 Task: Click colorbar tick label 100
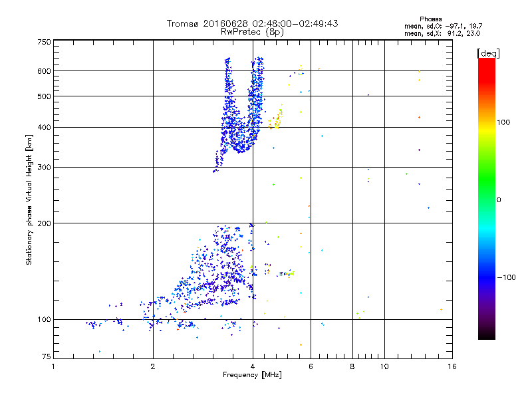(x=503, y=122)
